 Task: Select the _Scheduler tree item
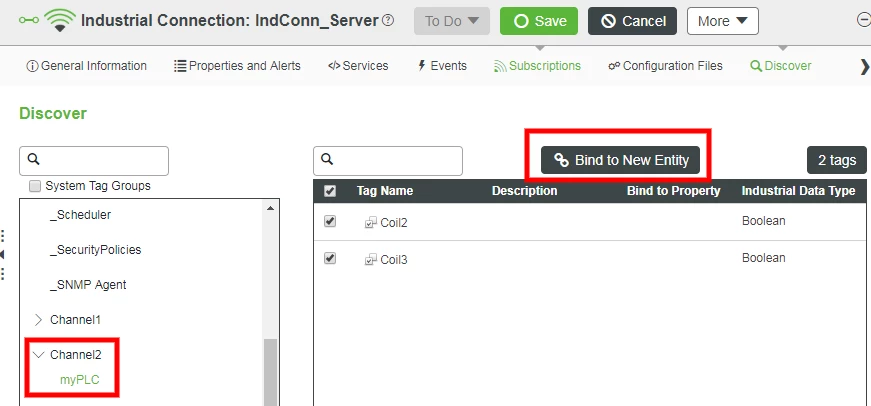coord(81,215)
